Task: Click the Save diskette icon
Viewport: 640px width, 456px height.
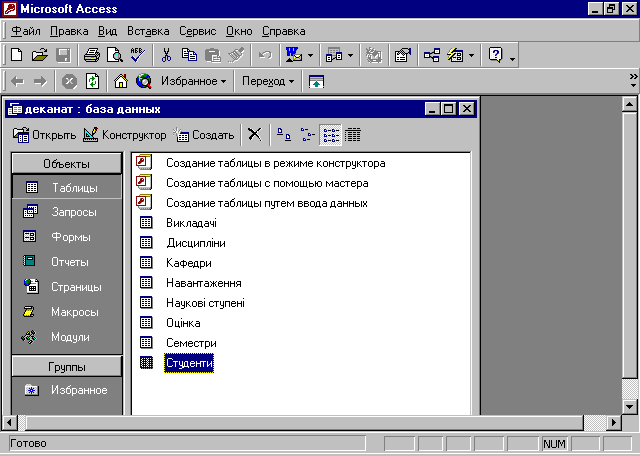Action: click(x=63, y=55)
